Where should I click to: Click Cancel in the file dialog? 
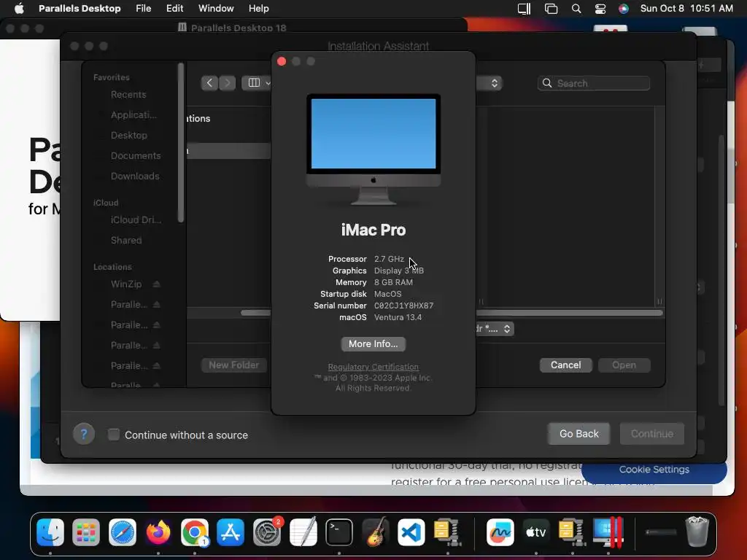[565, 365]
